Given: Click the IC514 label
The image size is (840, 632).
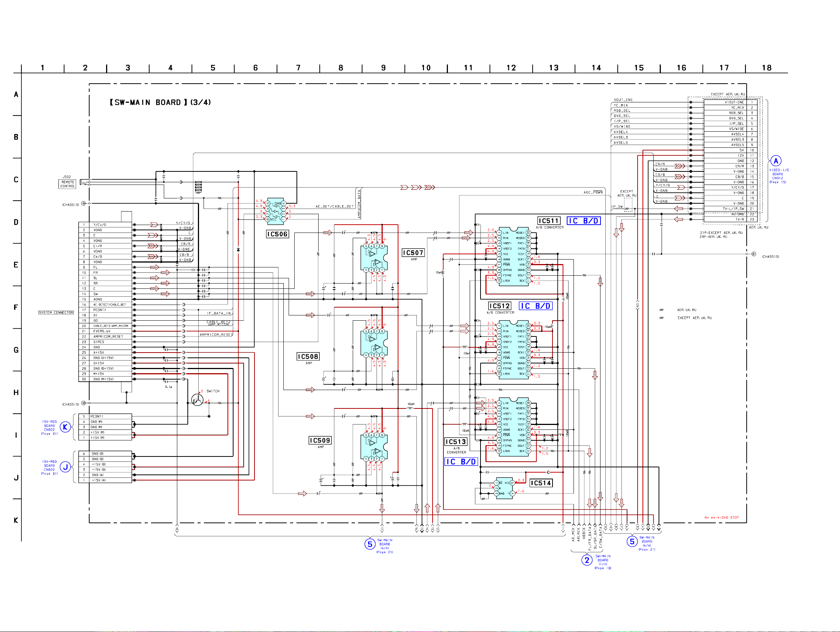Looking at the screenshot, I should point(541,483).
